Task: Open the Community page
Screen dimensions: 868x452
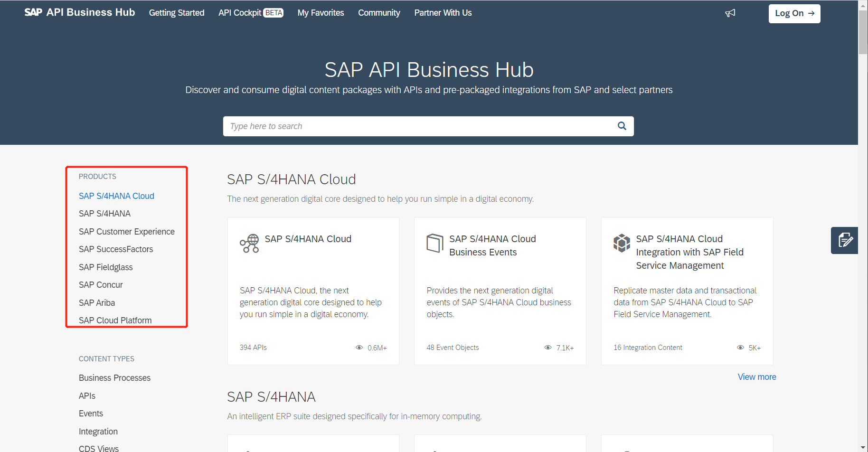Action: tap(379, 12)
